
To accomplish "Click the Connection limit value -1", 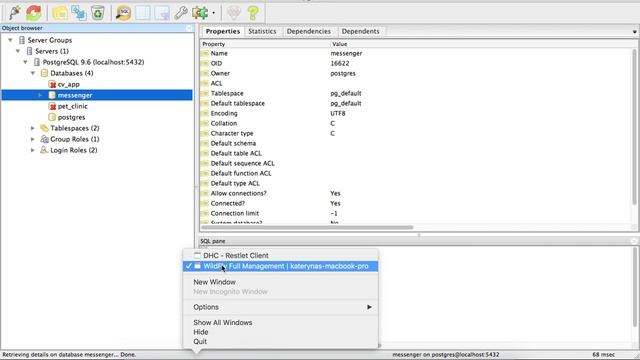I will [334, 213].
